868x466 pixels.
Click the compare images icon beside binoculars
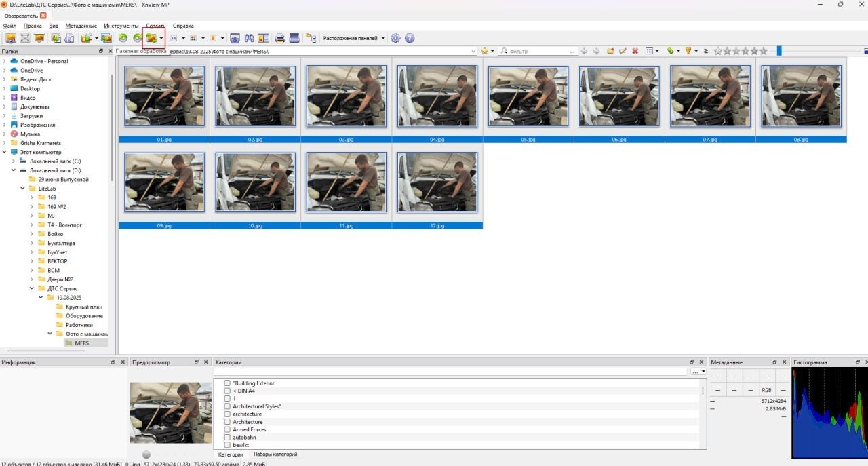click(263, 38)
